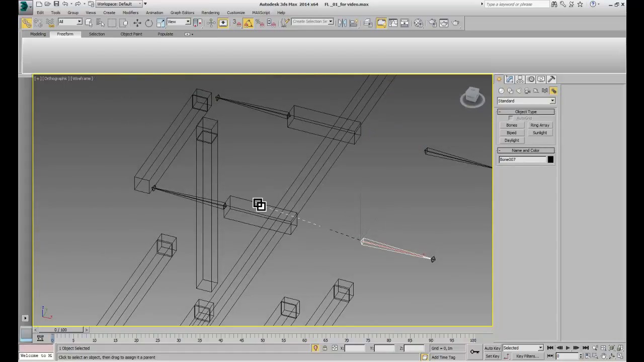Choose the Rectangular Selection Region icon
Screen dimensions: 644x362
(x=112, y=23)
